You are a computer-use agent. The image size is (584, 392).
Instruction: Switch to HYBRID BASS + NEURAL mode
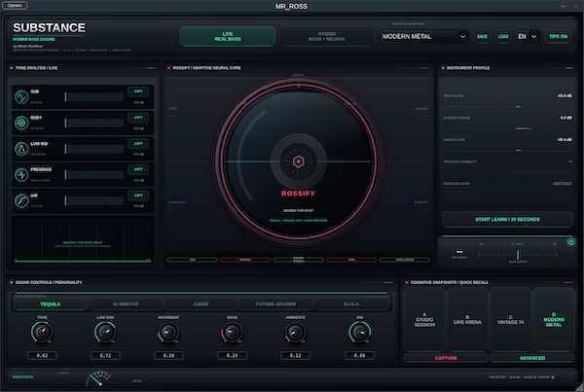(327, 37)
